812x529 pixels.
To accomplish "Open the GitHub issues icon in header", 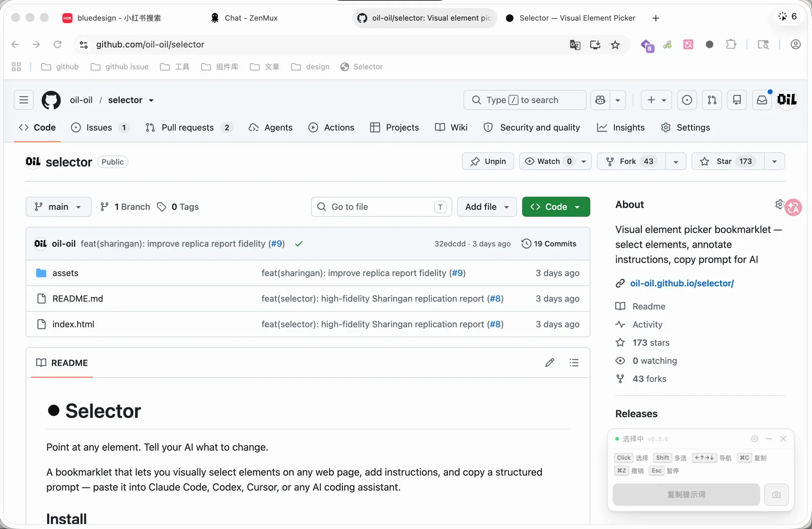I will coord(687,100).
